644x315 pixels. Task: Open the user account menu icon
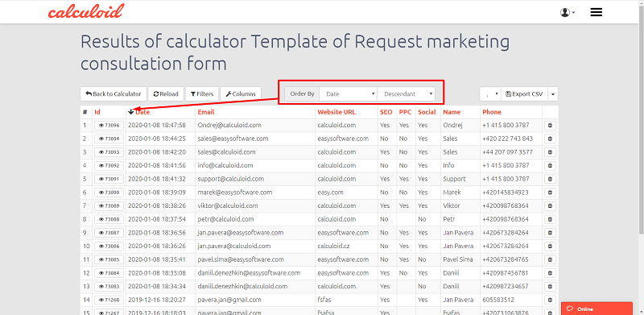568,12
